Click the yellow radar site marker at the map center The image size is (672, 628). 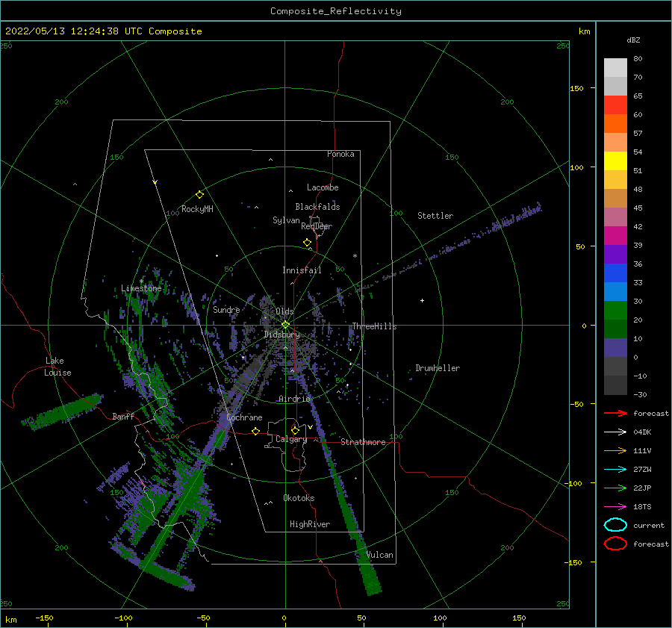[x=285, y=325]
